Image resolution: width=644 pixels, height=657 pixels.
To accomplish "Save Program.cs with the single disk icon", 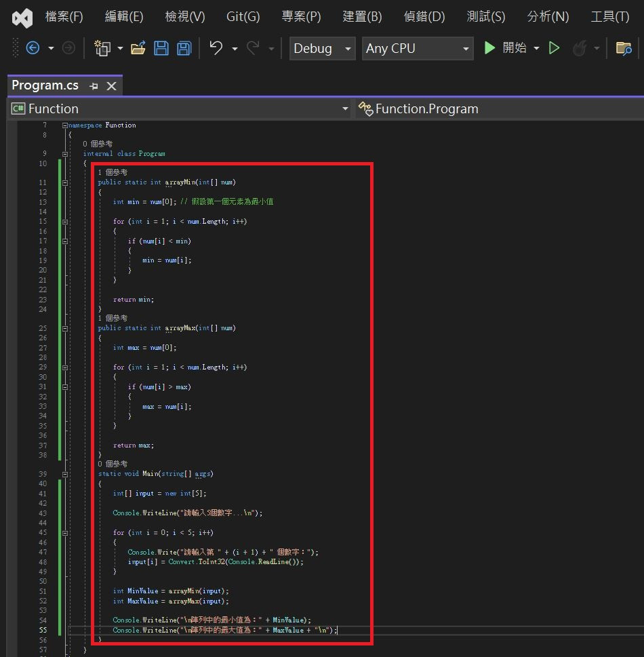I will [x=161, y=48].
